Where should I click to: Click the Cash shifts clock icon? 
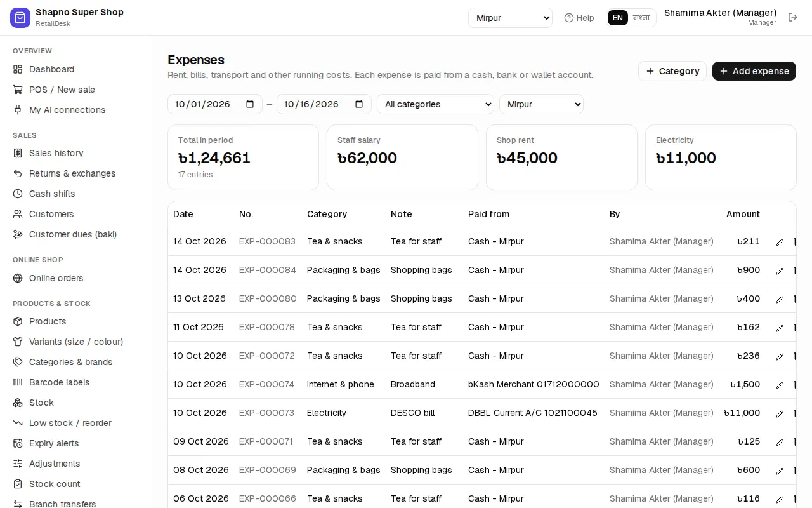(18, 194)
